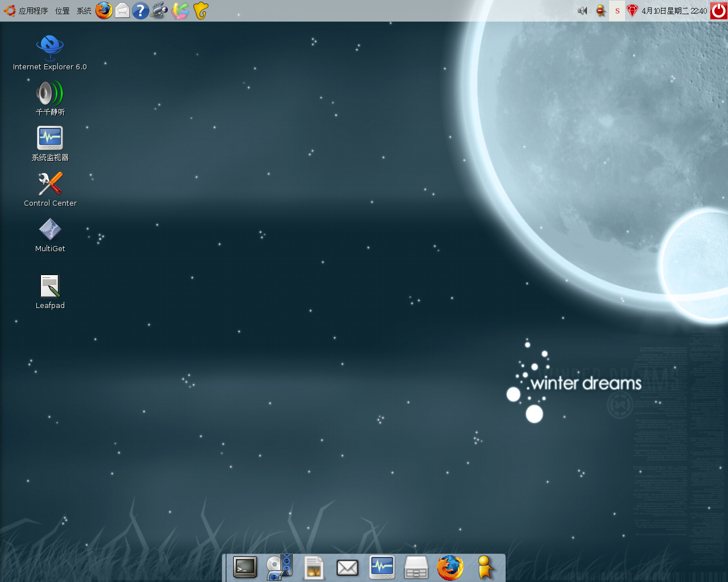
Task: Open the colorful ribbons launcher in top panel
Action: click(x=180, y=10)
